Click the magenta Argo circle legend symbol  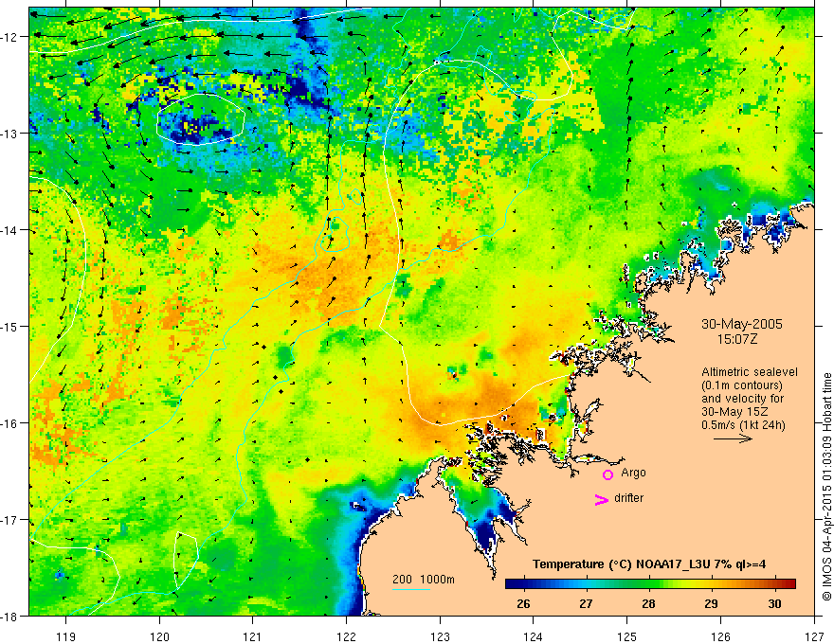pos(607,474)
